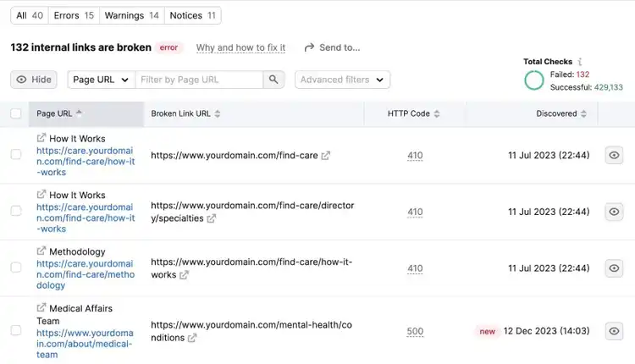Click external link icon next to Methodology title
Screen dimensions: 635x364
[x=41, y=251]
